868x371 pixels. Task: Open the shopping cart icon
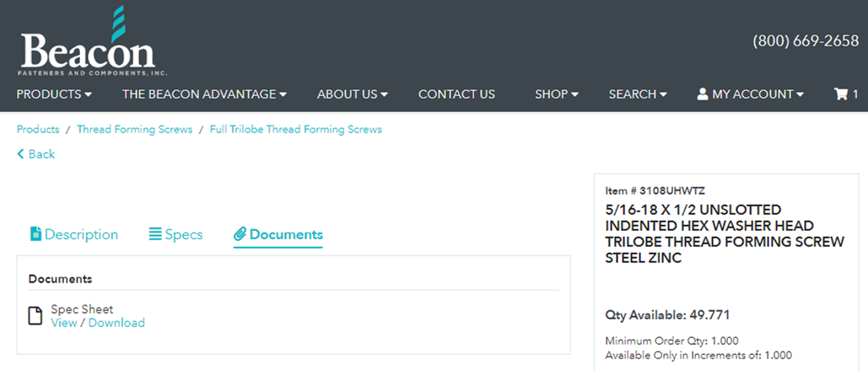(841, 94)
